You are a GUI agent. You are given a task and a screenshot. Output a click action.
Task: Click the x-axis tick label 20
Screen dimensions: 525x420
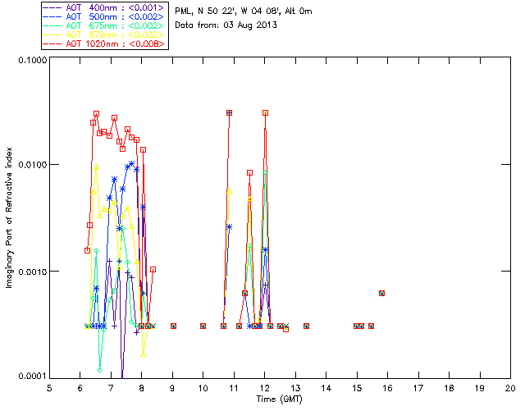tap(510, 388)
